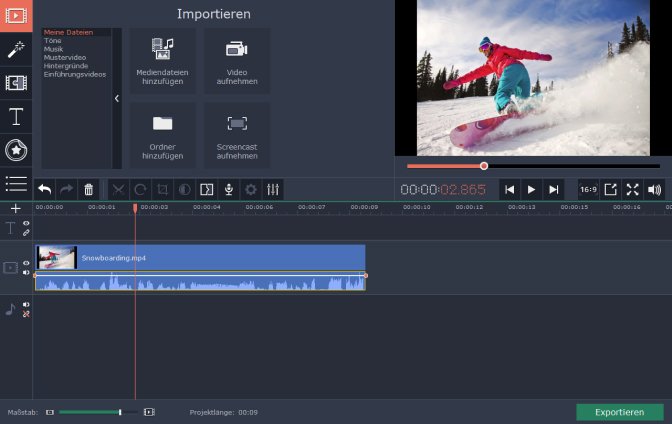Click the timeline playhead marker
Image resolution: width=672 pixels, height=424 pixels.
(135, 208)
